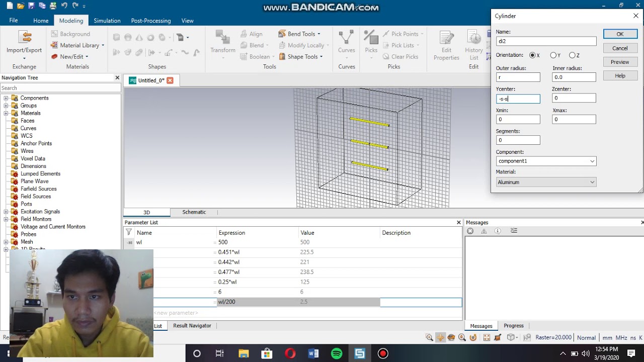Open Spotify from the taskbar
The width and height of the screenshot is (644, 362).
[x=337, y=353]
